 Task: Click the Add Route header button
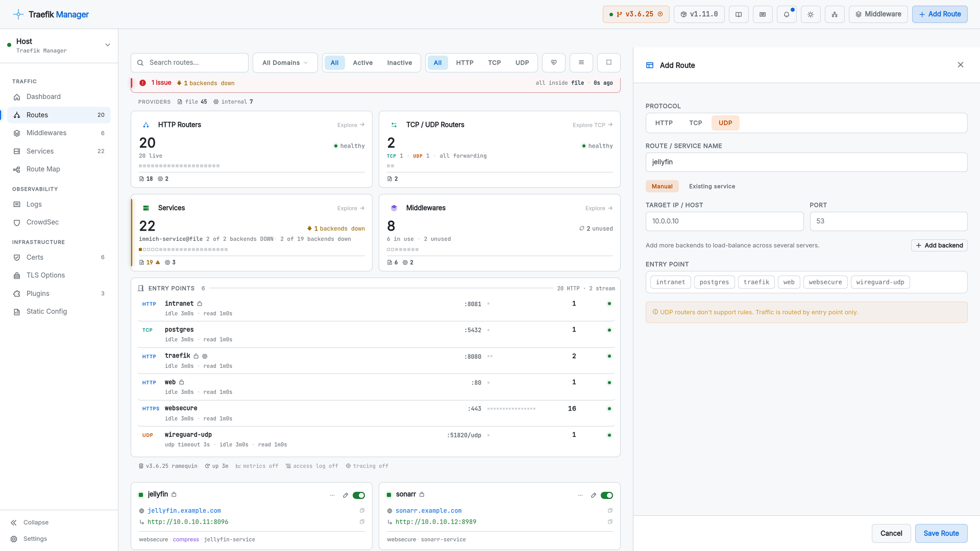pyautogui.click(x=940, y=14)
